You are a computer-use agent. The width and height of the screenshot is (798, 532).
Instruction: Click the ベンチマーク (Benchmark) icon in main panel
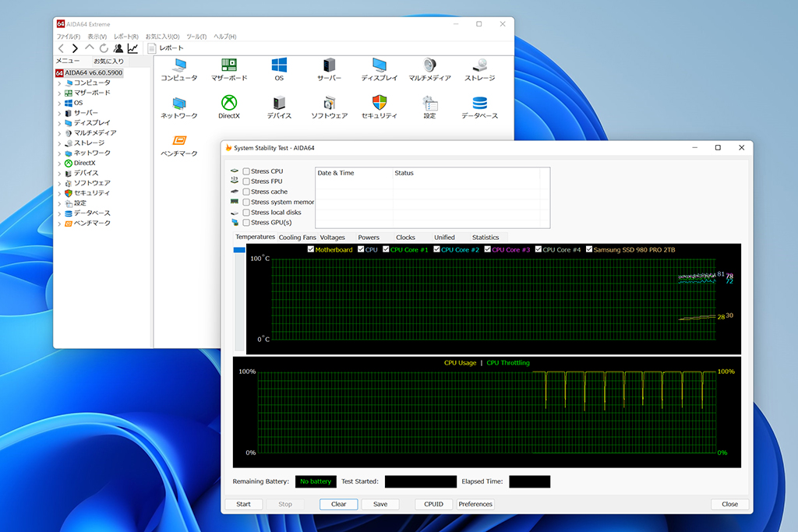pos(179,142)
